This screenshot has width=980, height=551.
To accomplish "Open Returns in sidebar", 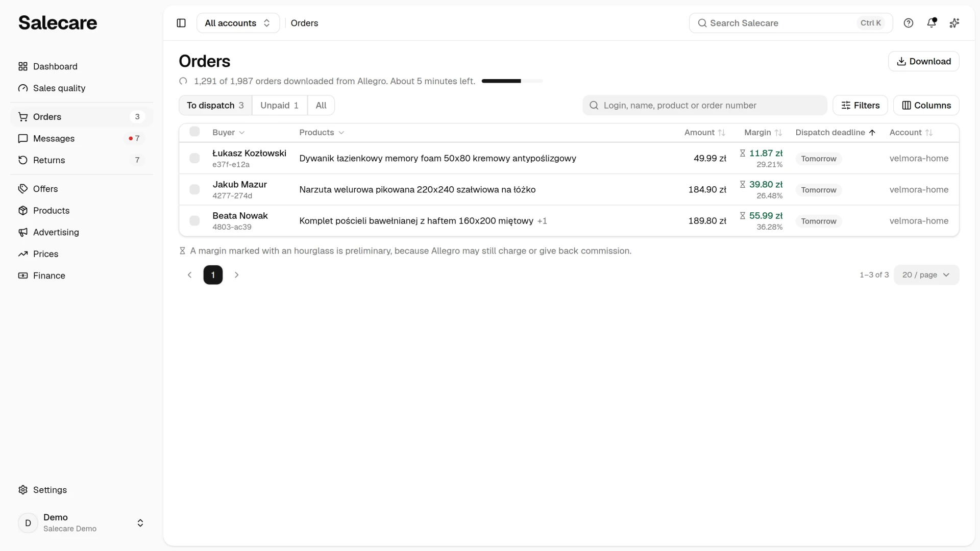I will coord(82,160).
